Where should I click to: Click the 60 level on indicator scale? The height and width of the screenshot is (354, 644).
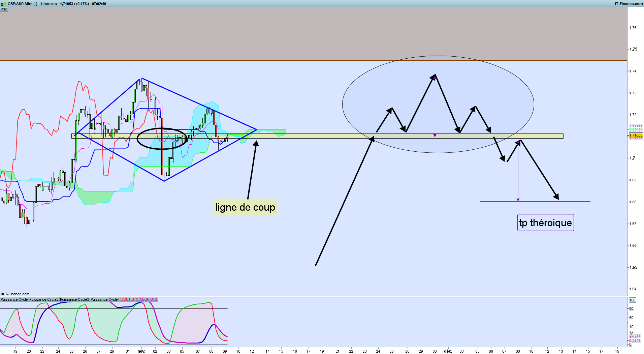(x=631, y=318)
